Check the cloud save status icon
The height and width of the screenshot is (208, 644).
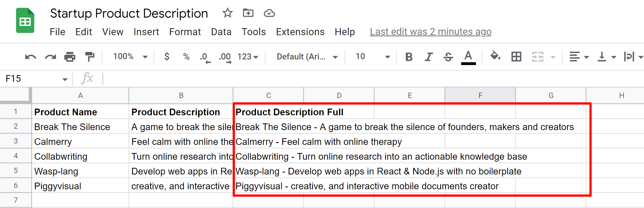(x=269, y=13)
